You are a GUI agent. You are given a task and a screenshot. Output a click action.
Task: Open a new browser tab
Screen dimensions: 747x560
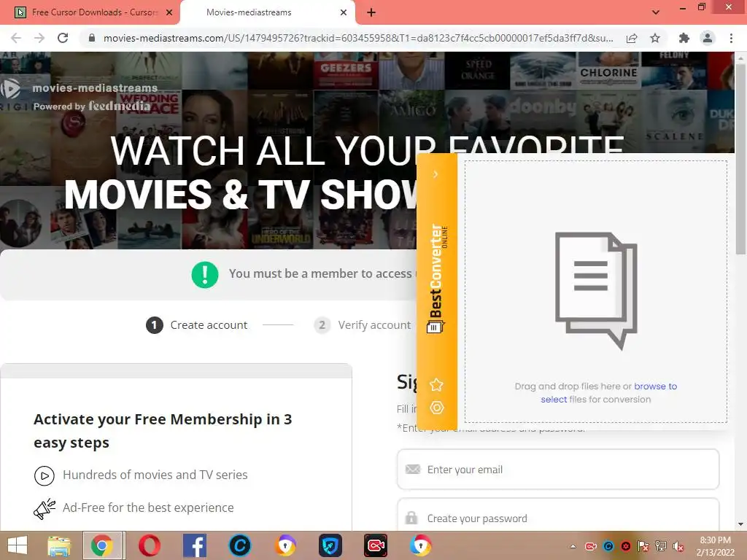pyautogui.click(x=371, y=12)
